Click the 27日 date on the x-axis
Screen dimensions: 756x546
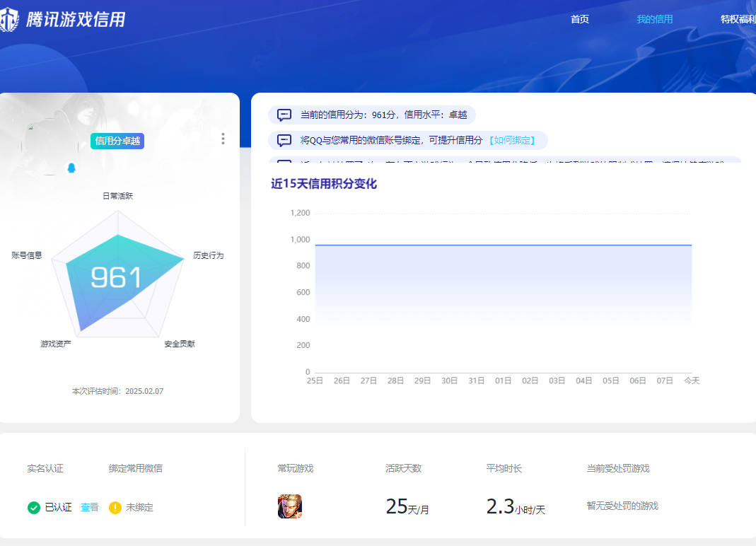[x=369, y=381]
